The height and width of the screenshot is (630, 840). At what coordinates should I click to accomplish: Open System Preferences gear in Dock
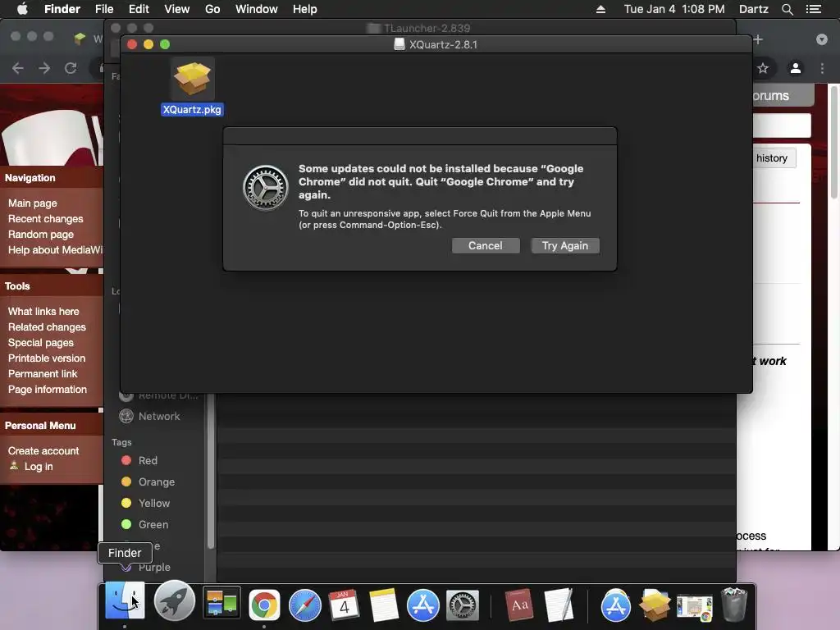tap(463, 605)
